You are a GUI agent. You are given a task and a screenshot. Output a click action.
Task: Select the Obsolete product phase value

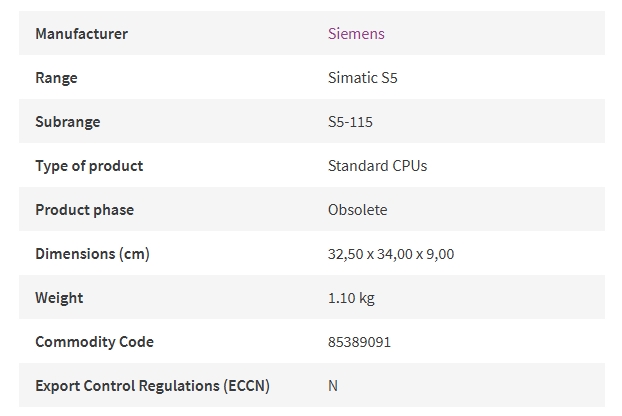point(357,210)
